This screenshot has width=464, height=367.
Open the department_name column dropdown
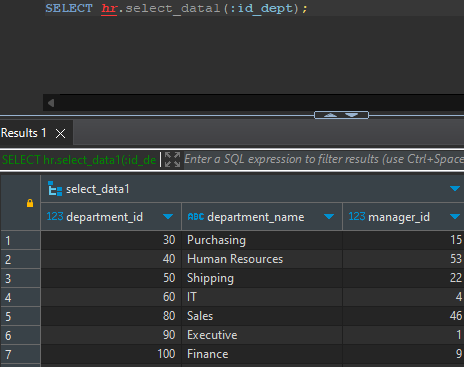[x=329, y=217]
